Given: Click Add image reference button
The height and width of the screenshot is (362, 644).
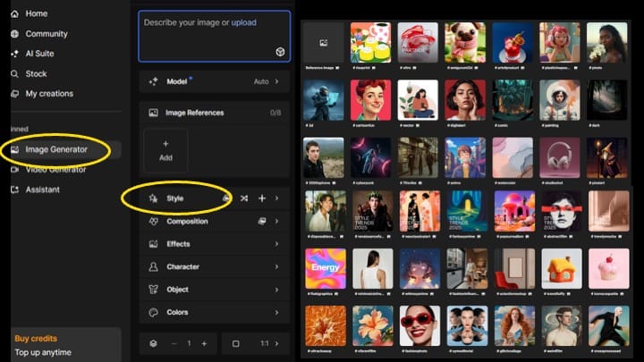Looking at the screenshot, I should tap(165, 150).
